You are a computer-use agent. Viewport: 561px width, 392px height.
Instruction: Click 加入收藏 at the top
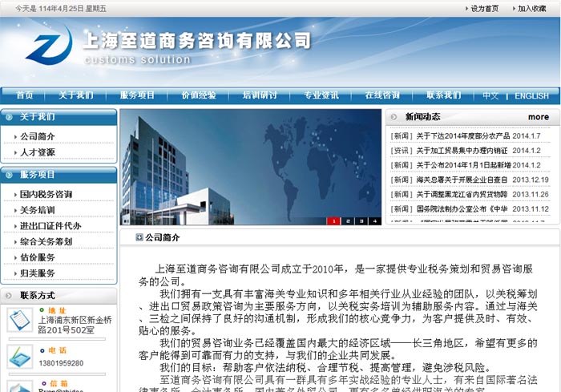[532, 9]
